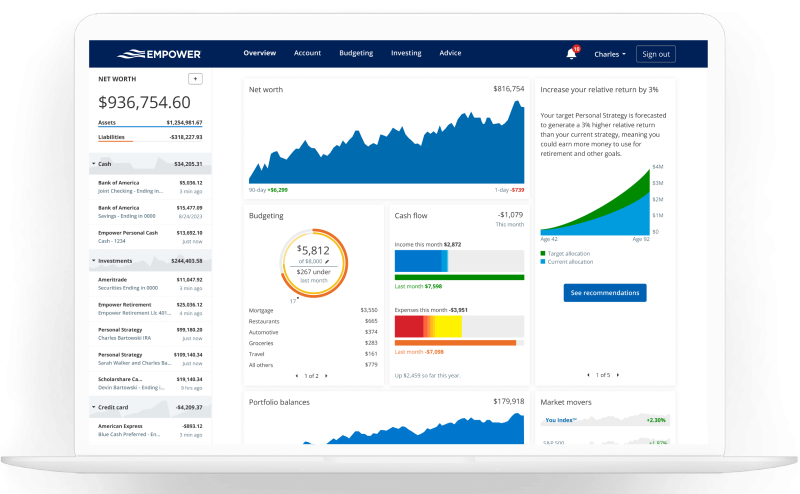Click the $936,754.60 net worth total

pyautogui.click(x=144, y=103)
